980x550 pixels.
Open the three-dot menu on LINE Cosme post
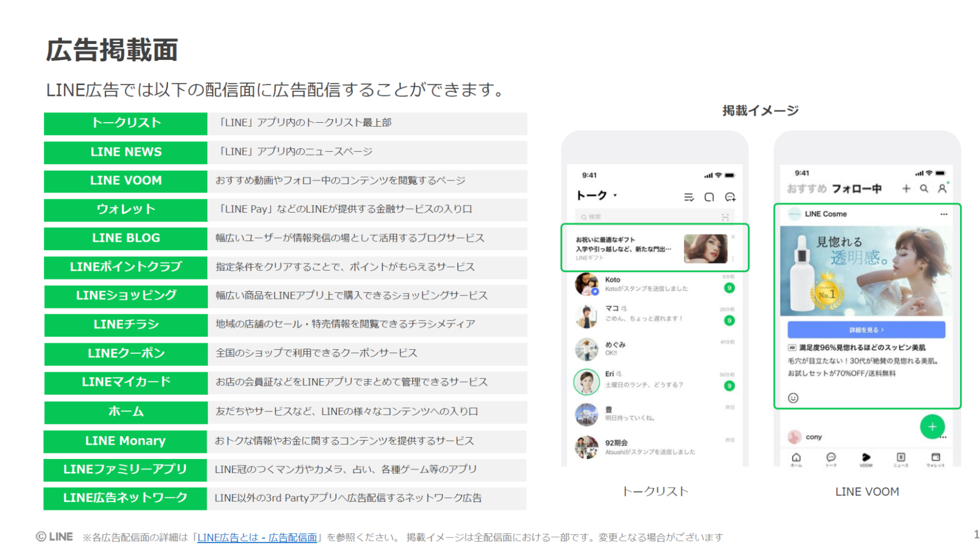click(x=944, y=215)
